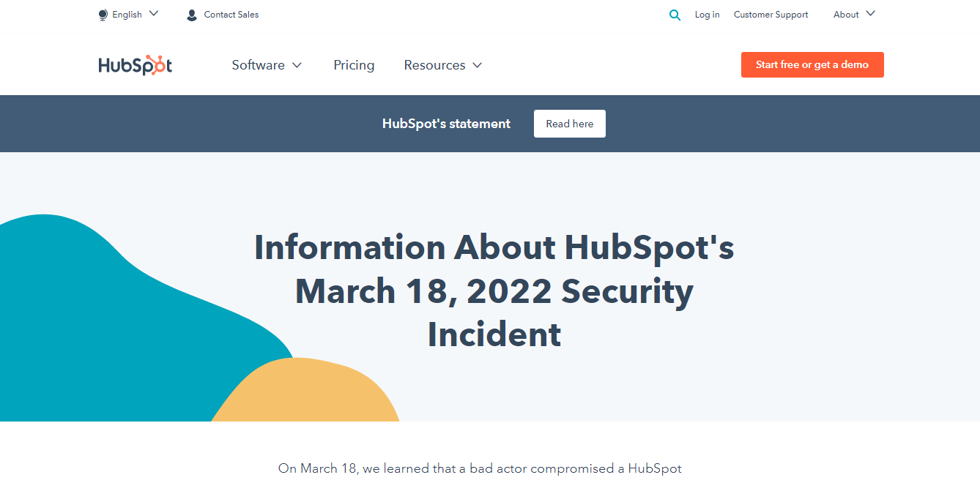Click the HubSpot's statement banner text
The height and width of the screenshot is (483, 980).
point(446,124)
